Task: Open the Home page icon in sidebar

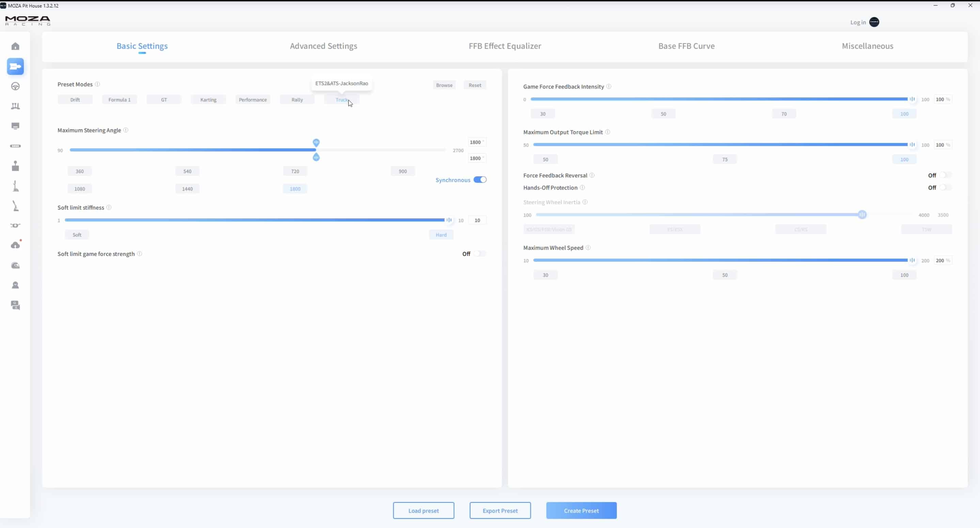Action: [15, 46]
